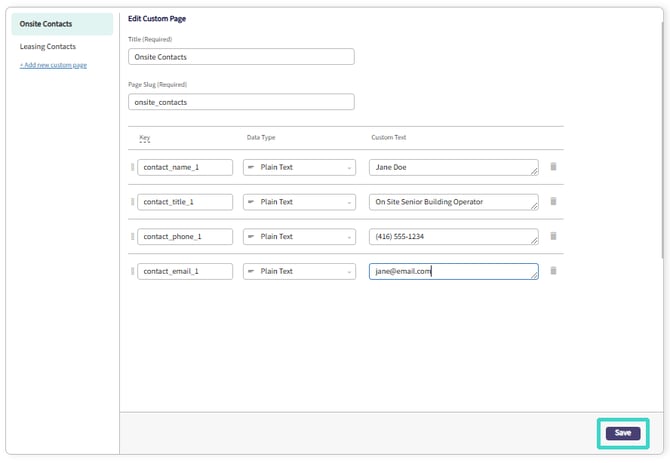Click drag handle next to contact_title_1

(132, 202)
